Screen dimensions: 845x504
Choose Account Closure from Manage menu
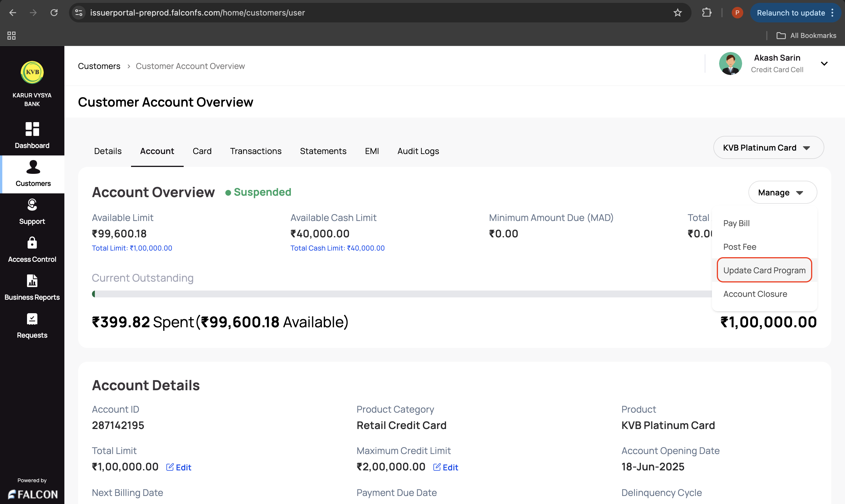(x=755, y=294)
